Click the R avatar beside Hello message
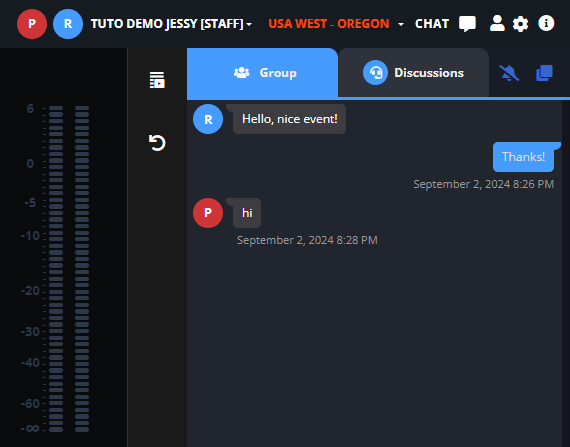The height and width of the screenshot is (447, 570). click(208, 119)
